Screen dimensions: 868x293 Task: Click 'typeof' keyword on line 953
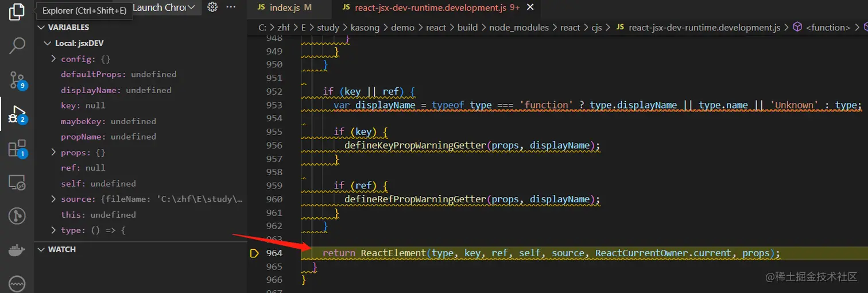448,105
